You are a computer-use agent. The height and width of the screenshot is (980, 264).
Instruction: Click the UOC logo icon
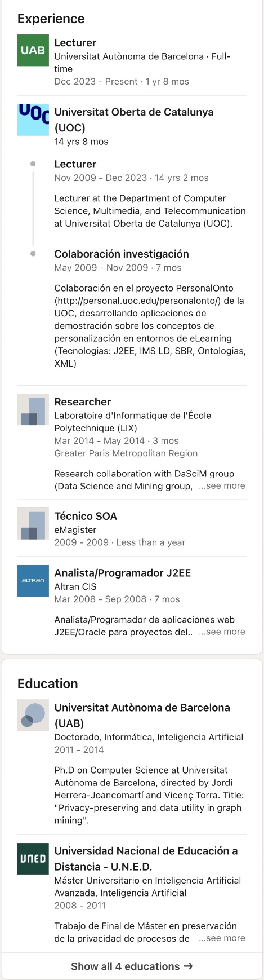[33, 120]
